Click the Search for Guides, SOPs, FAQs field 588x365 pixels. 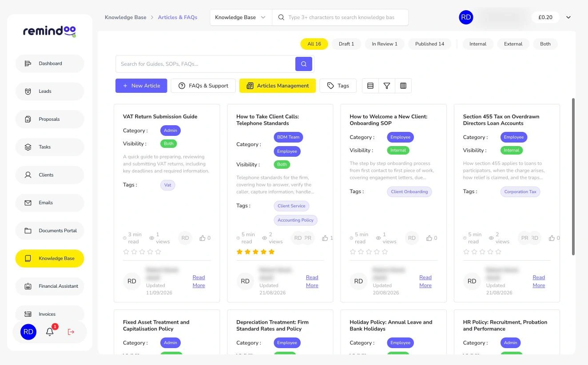click(205, 64)
